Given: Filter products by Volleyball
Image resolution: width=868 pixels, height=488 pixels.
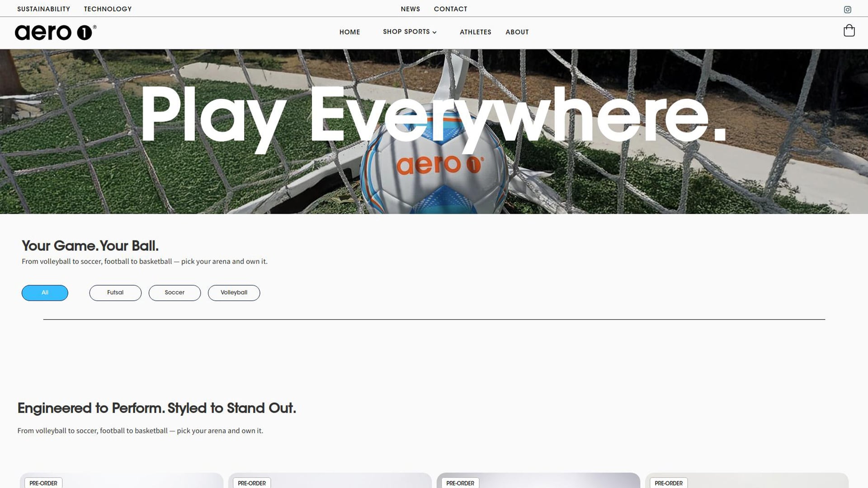Looking at the screenshot, I should [234, 293].
